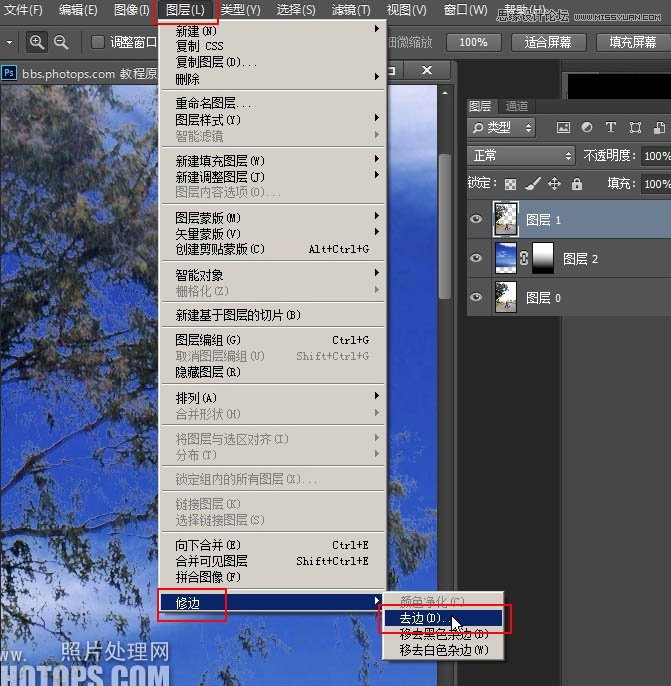The height and width of the screenshot is (686, 671).
Task: Switch to the 图层 panel tab
Action: click(x=480, y=106)
